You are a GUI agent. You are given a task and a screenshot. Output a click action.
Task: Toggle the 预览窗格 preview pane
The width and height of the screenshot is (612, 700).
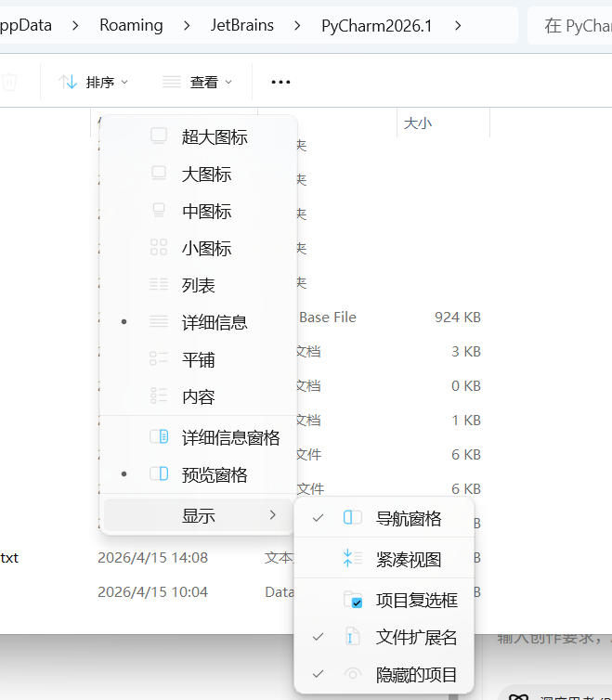(x=199, y=474)
